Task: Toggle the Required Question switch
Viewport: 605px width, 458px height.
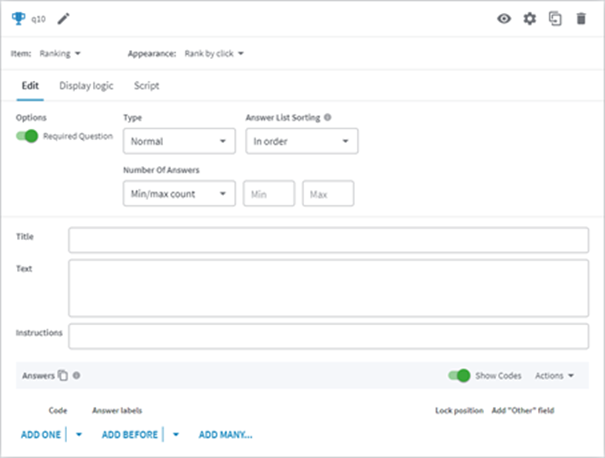Action: pos(27,136)
